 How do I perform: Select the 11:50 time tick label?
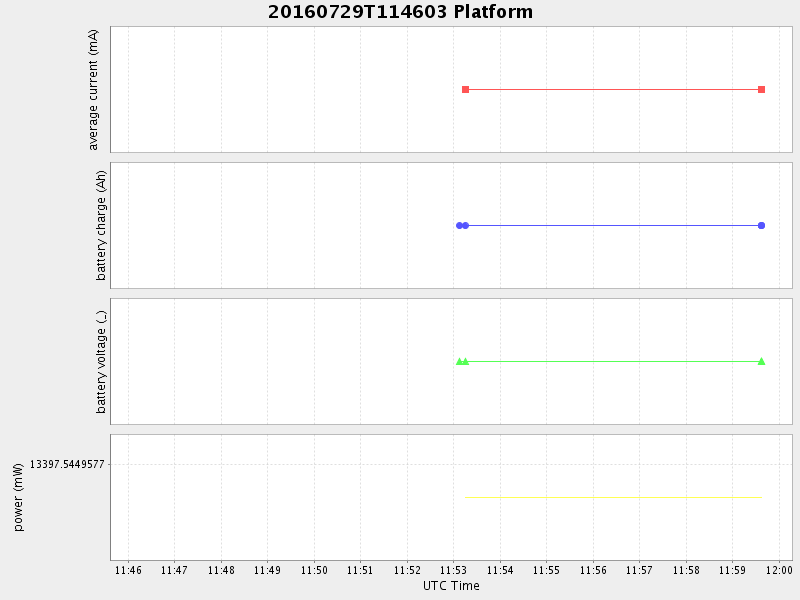pyautogui.click(x=314, y=570)
